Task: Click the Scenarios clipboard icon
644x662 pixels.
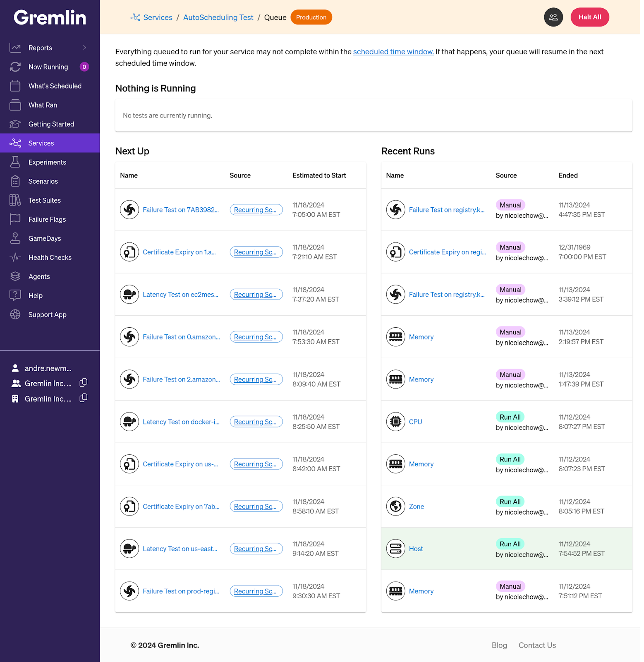Action: 15,181
